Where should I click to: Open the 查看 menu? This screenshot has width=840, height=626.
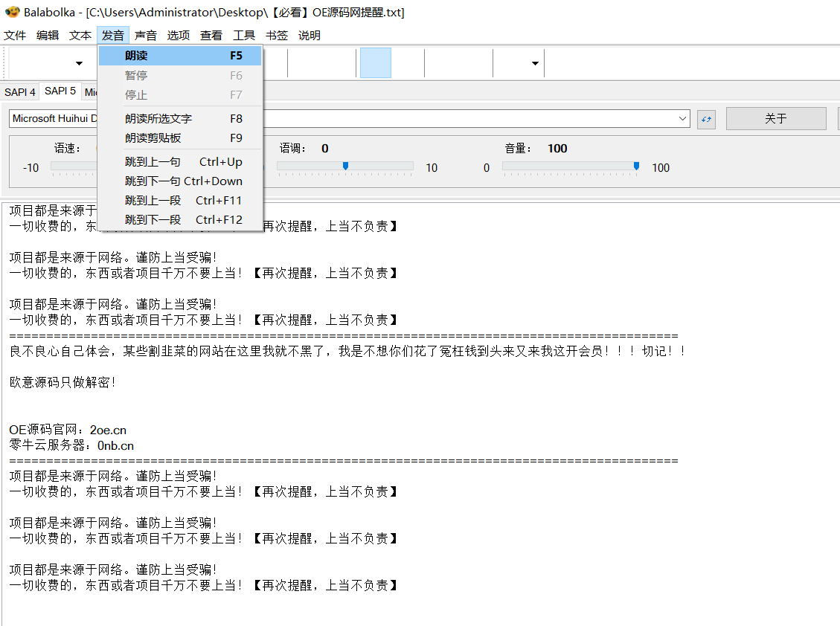[x=211, y=36]
